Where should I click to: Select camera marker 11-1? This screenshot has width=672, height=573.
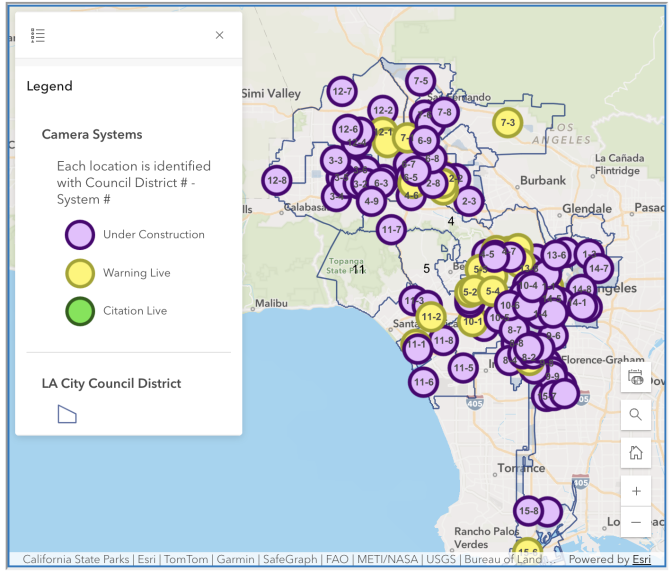coord(417,348)
